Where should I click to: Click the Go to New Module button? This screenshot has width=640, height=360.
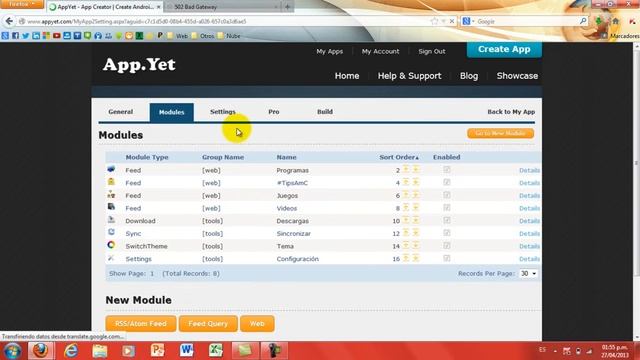(x=500, y=133)
